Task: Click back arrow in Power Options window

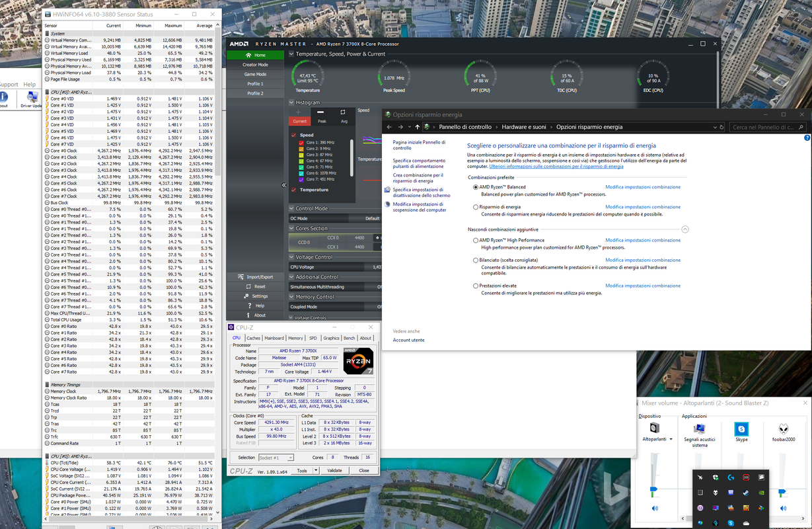Action: click(390, 127)
